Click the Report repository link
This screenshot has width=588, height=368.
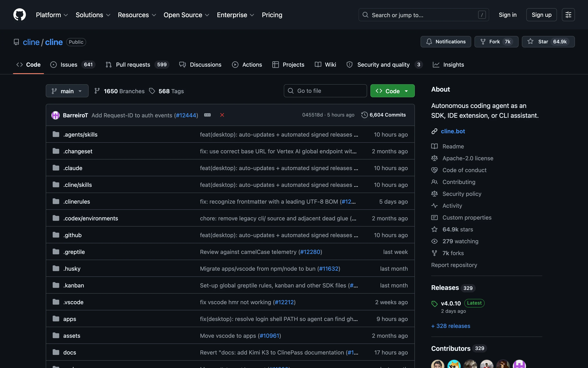pyautogui.click(x=454, y=265)
